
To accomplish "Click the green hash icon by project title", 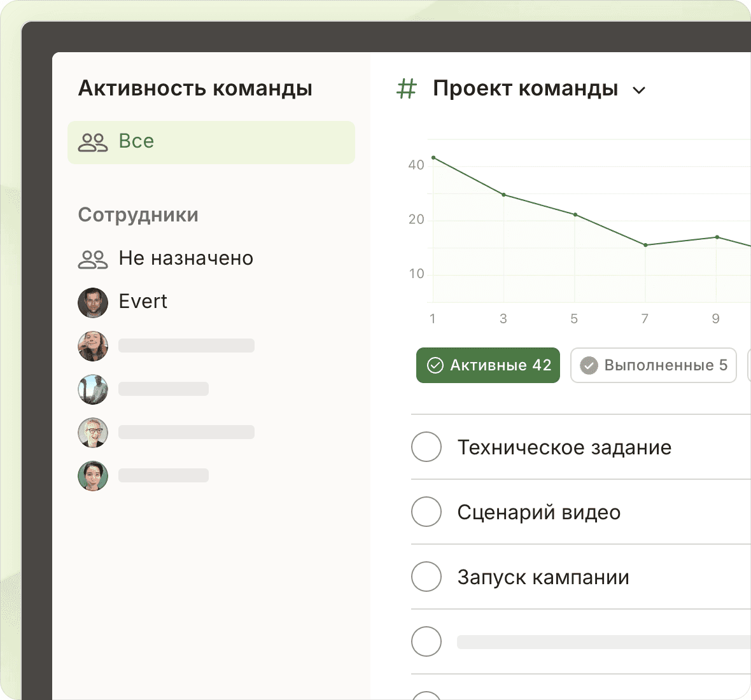I will tap(406, 89).
